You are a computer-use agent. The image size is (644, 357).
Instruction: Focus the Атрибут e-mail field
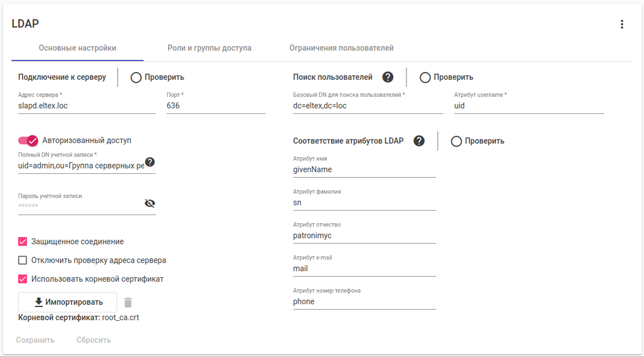(364, 268)
